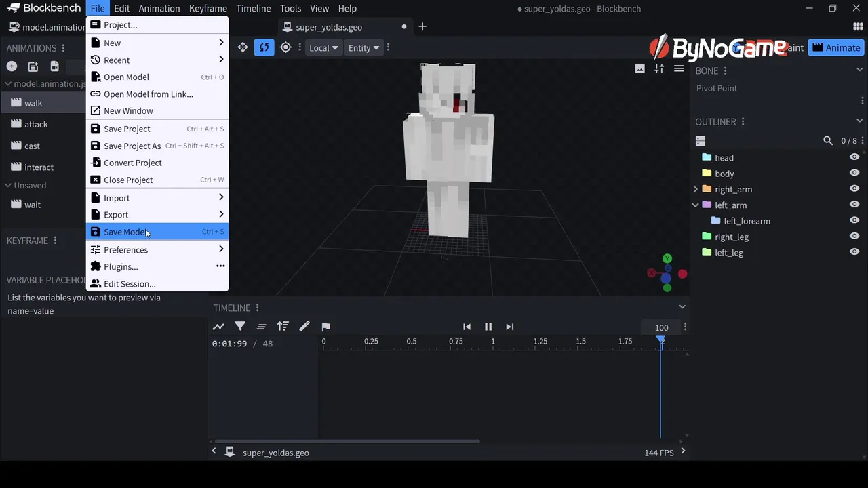
Task: Collapse the Outliner panel chevron
Action: coord(859,121)
